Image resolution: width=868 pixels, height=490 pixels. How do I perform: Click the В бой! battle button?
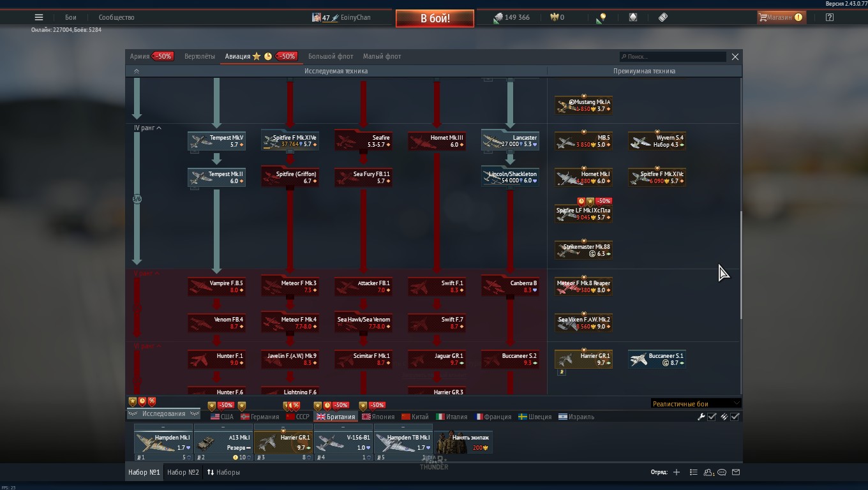coord(435,19)
